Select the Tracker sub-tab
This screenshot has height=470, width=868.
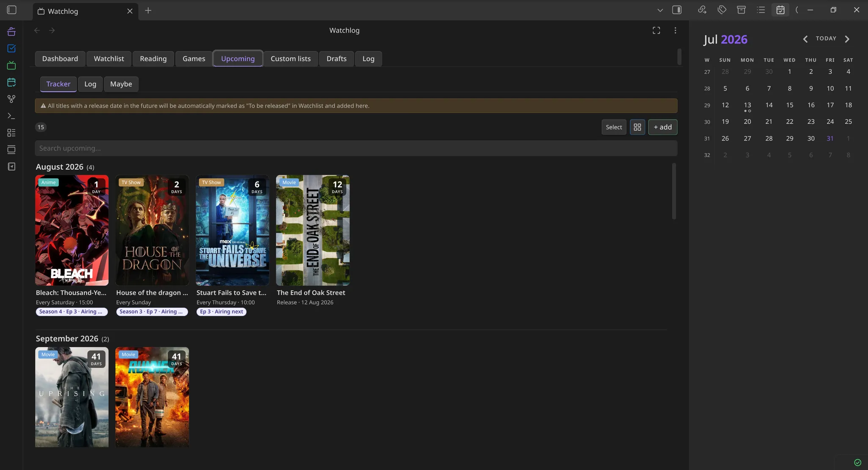tap(58, 84)
